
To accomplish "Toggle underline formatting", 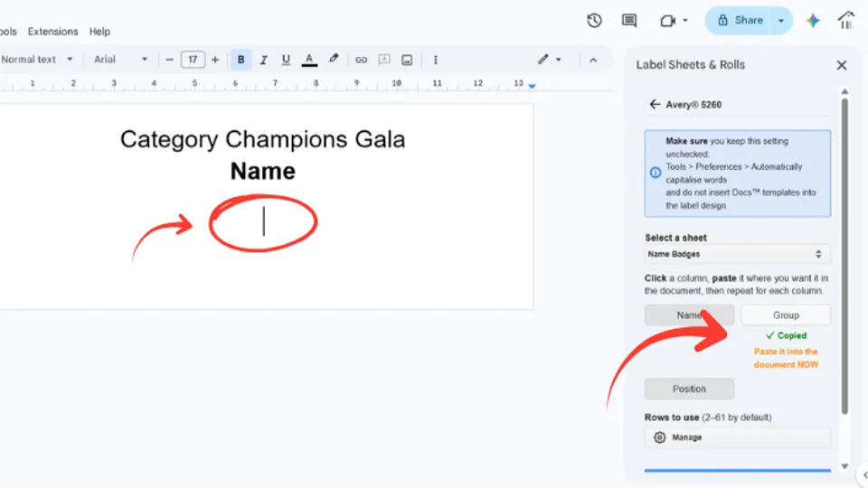I will tap(286, 60).
